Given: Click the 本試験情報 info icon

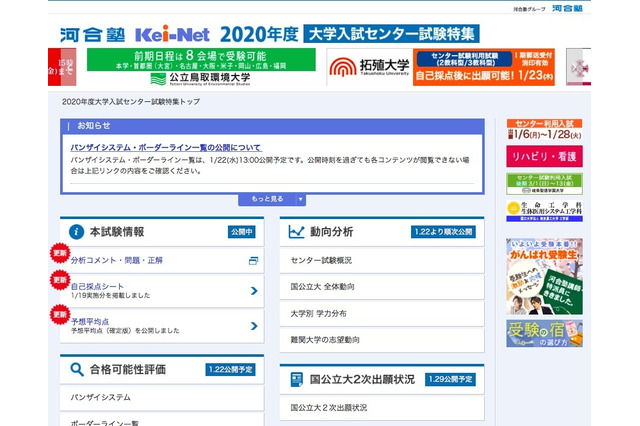Looking at the screenshot, I should tap(76, 232).
